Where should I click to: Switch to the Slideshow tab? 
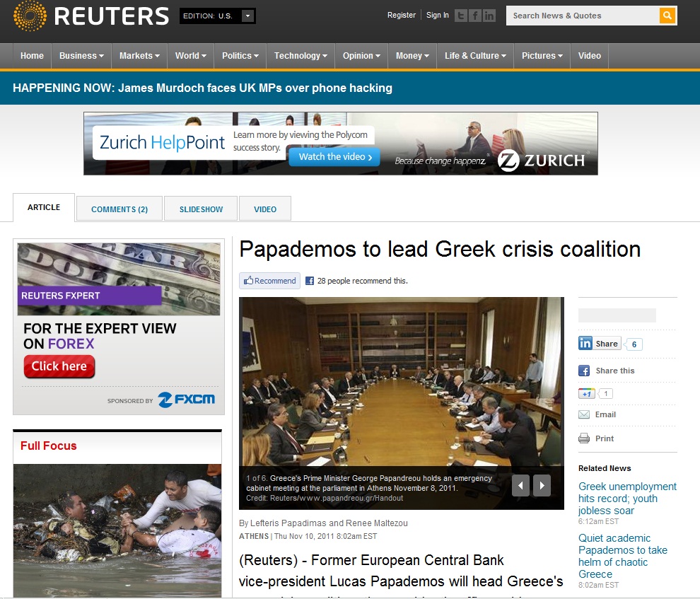[x=201, y=209]
